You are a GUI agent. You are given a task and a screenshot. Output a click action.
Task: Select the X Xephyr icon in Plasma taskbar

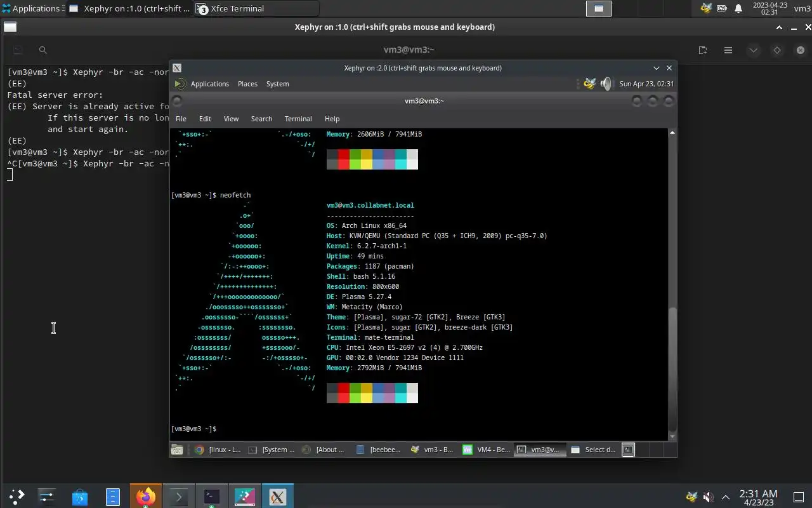click(277, 497)
